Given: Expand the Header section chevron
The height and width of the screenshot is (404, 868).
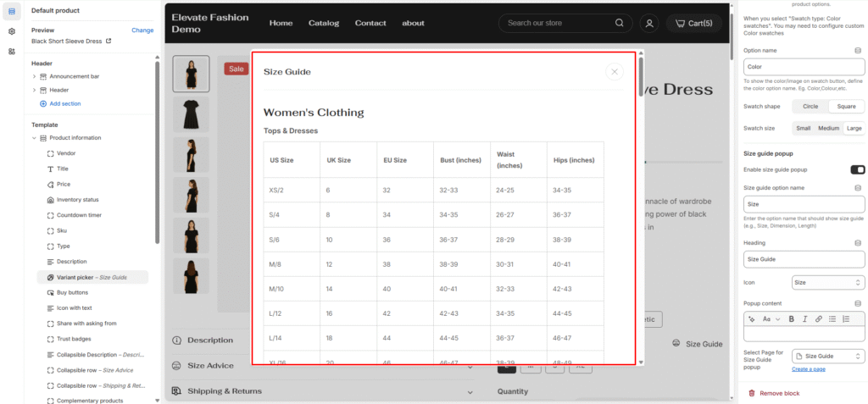Looking at the screenshot, I should (x=34, y=90).
